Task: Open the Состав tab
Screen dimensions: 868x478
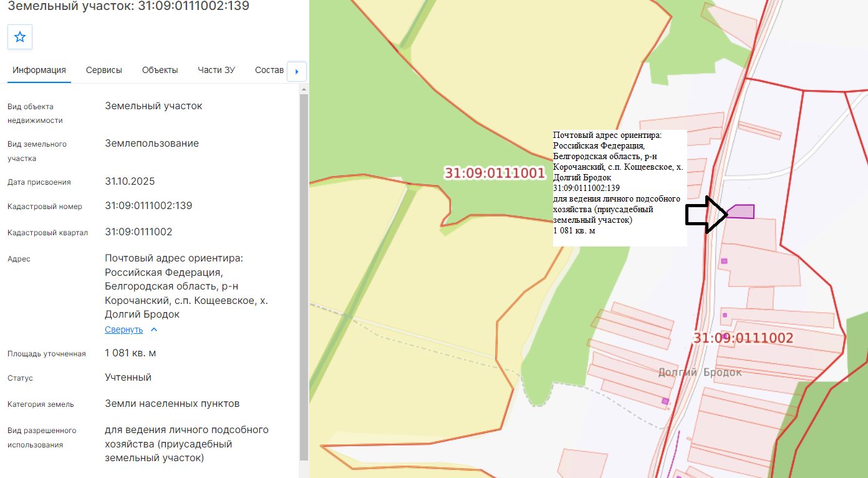Action: 269,70
